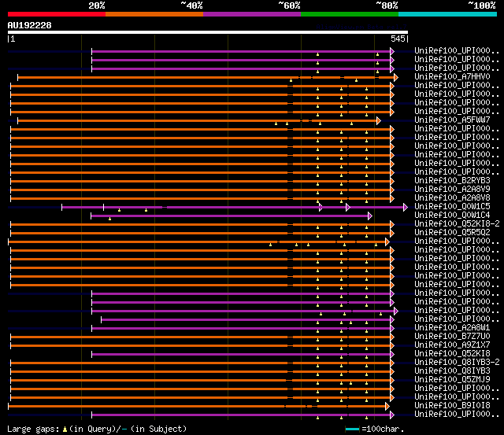Click the 545 query end position label
This screenshot has height=435, width=504.
(398, 39)
